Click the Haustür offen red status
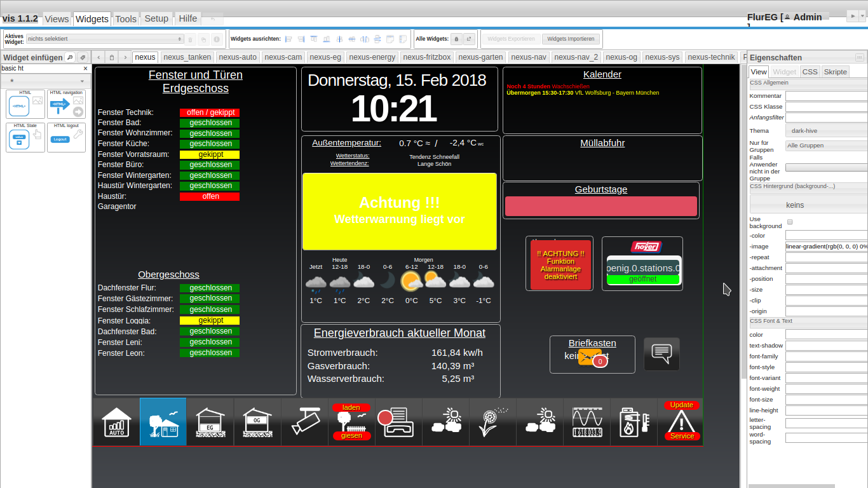Screen dimensions: 868x488 coord(210,196)
